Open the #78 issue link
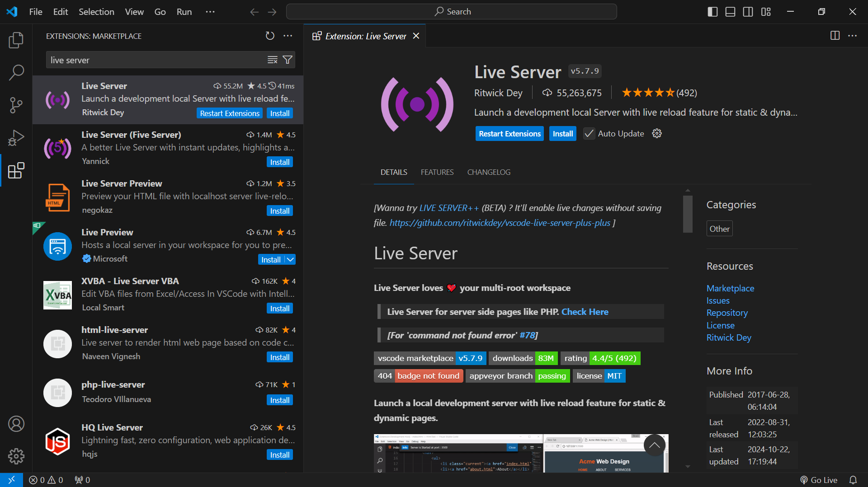The image size is (868, 487). tap(527, 335)
